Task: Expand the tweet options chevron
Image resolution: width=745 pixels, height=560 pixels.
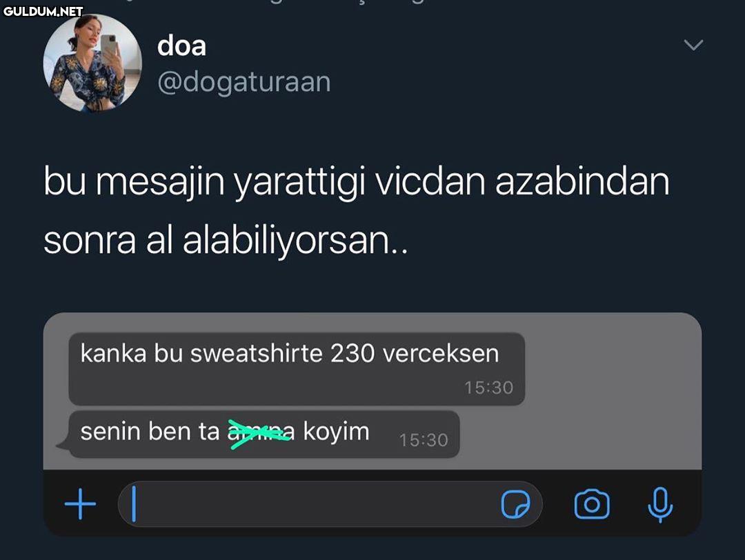Action: pyautogui.click(x=693, y=46)
